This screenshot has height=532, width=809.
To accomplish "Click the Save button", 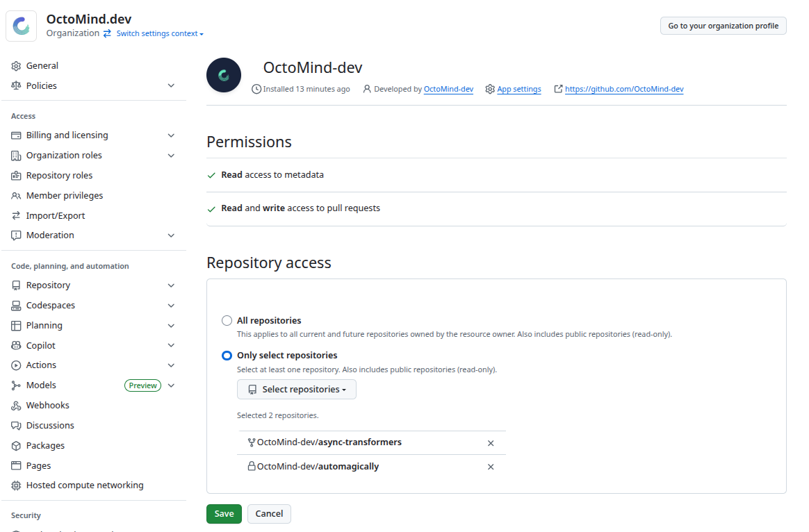I will 224,513.
